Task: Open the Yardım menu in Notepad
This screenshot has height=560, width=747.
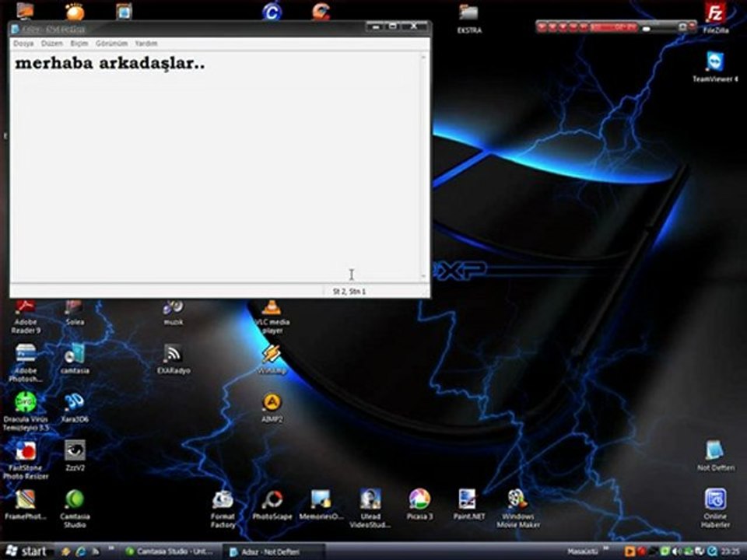Action: tap(146, 44)
